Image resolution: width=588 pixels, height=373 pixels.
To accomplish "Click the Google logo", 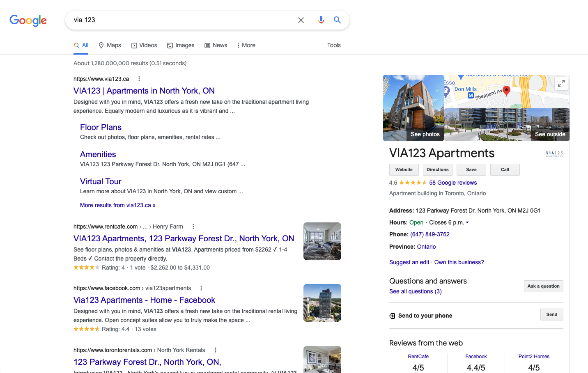I will tap(28, 20).
